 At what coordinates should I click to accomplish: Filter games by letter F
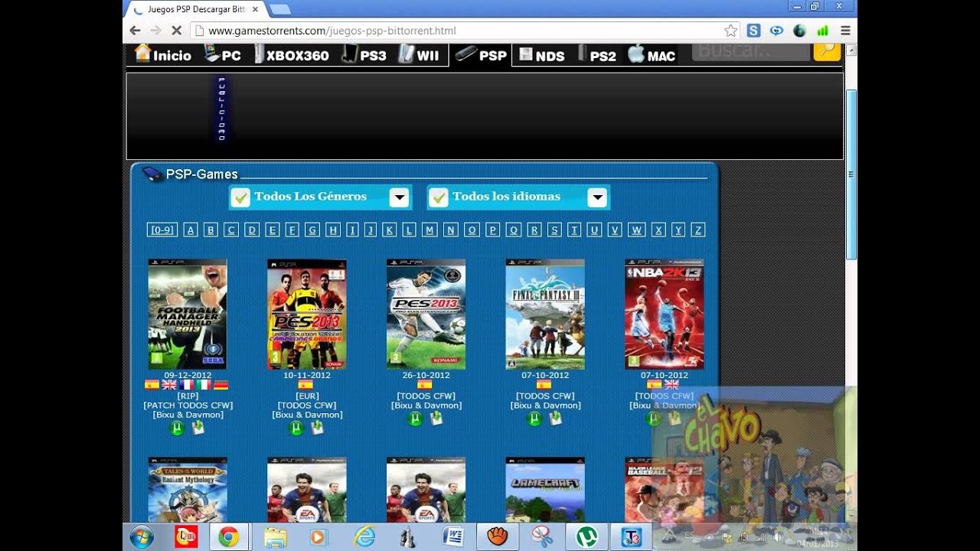292,230
